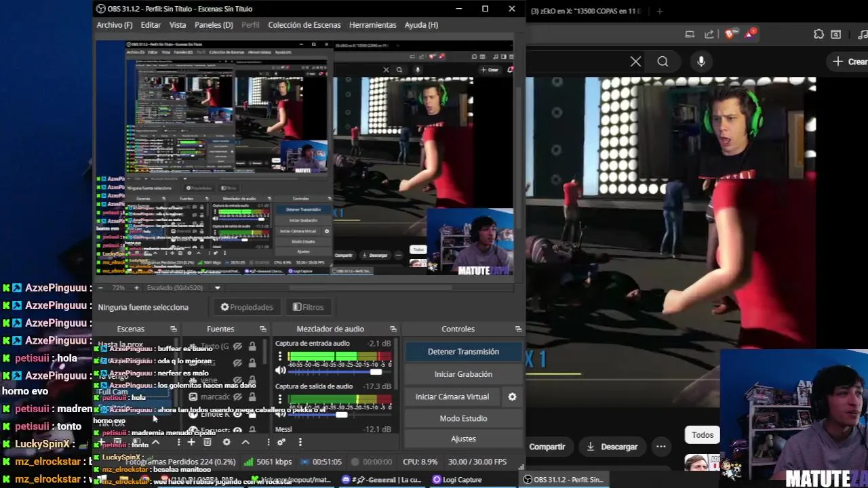Hide the Emote K source with its eye
This screenshot has height=488, width=868.
tap(237, 413)
